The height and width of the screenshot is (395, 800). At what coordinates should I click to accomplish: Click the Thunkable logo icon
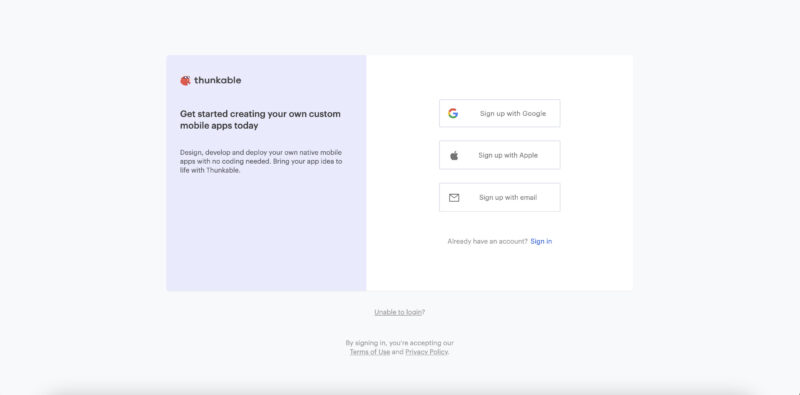click(185, 81)
